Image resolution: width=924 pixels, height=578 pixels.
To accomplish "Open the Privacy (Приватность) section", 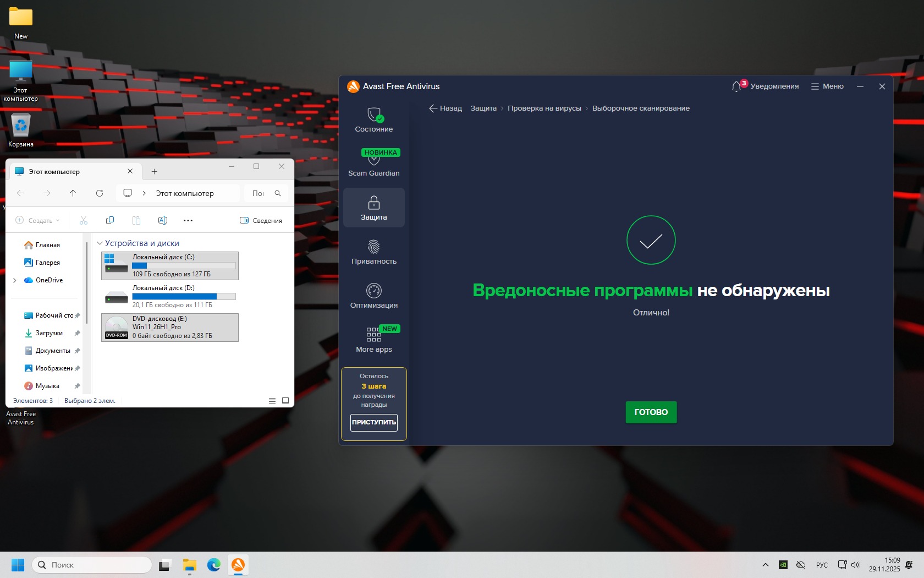I will (x=373, y=252).
